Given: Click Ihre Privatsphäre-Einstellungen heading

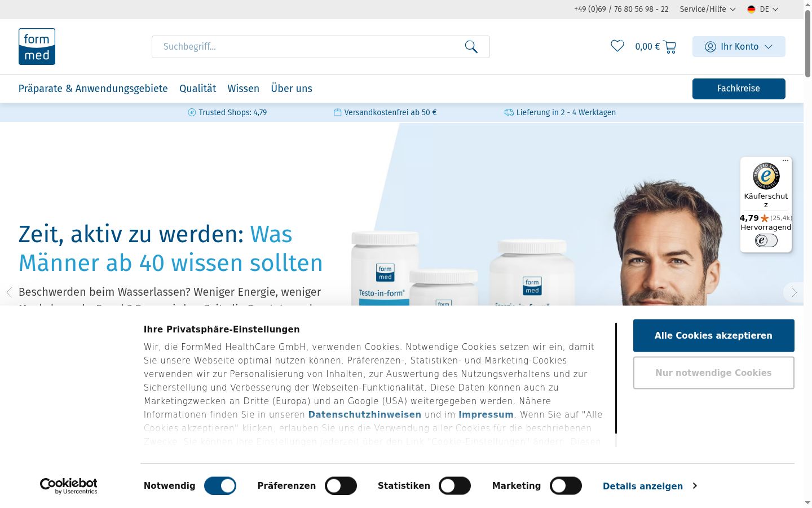Looking at the screenshot, I should tap(222, 329).
